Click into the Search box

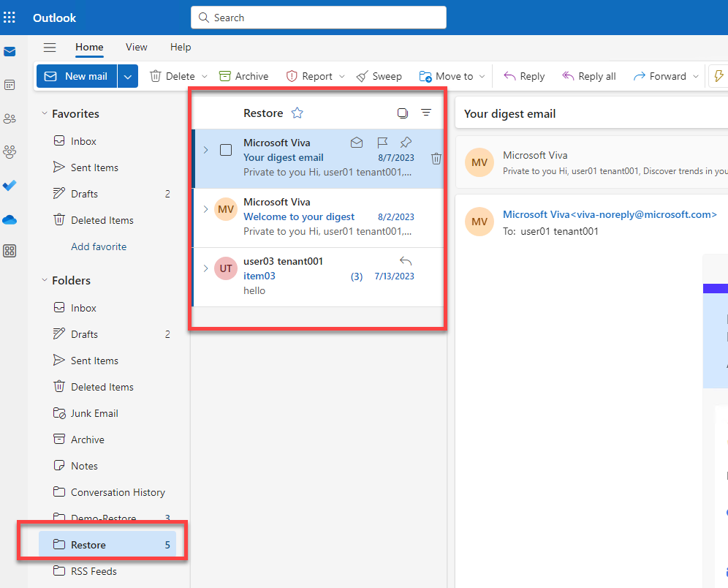click(x=319, y=18)
